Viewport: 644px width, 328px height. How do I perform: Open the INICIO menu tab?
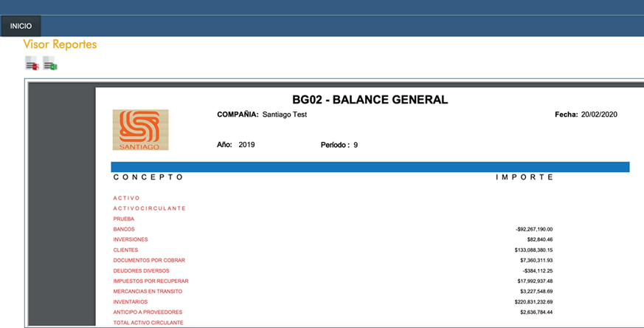pos(21,26)
